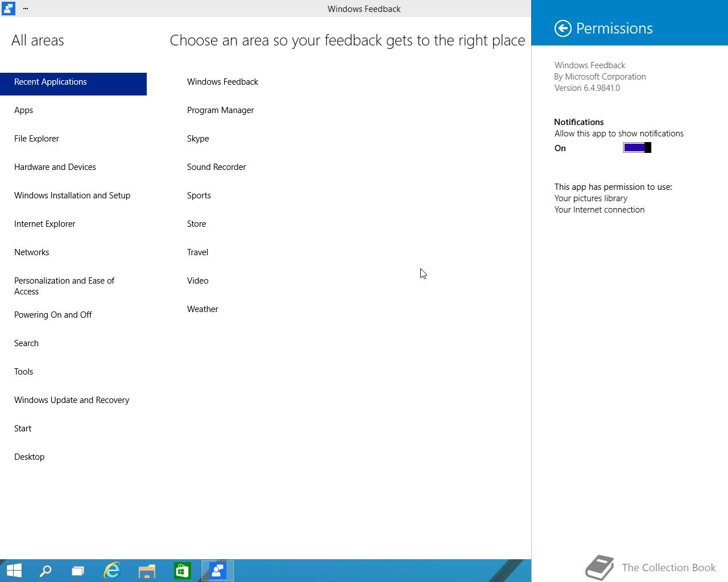Image resolution: width=728 pixels, height=582 pixels.
Task: Open the Store icon on taskbar
Action: click(x=182, y=571)
